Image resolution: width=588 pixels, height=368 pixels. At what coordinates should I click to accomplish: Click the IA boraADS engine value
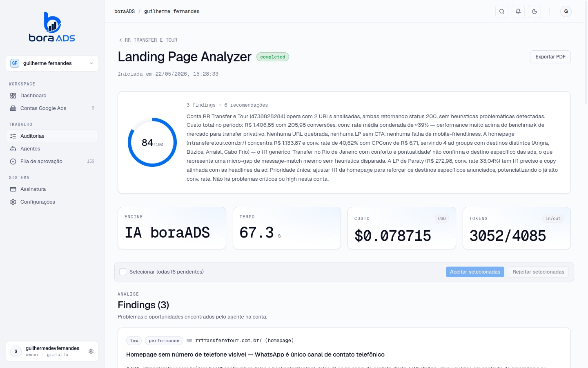(x=167, y=233)
